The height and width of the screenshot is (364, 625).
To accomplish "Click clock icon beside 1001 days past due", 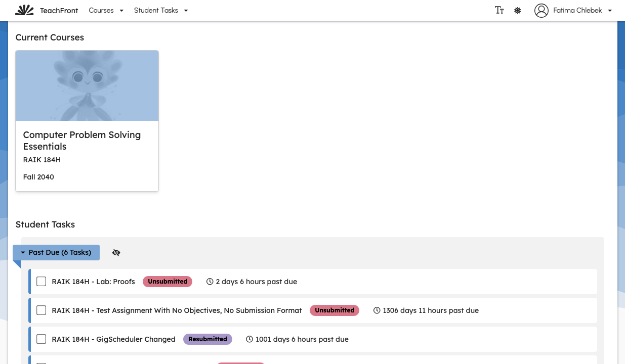I will pos(249,339).
